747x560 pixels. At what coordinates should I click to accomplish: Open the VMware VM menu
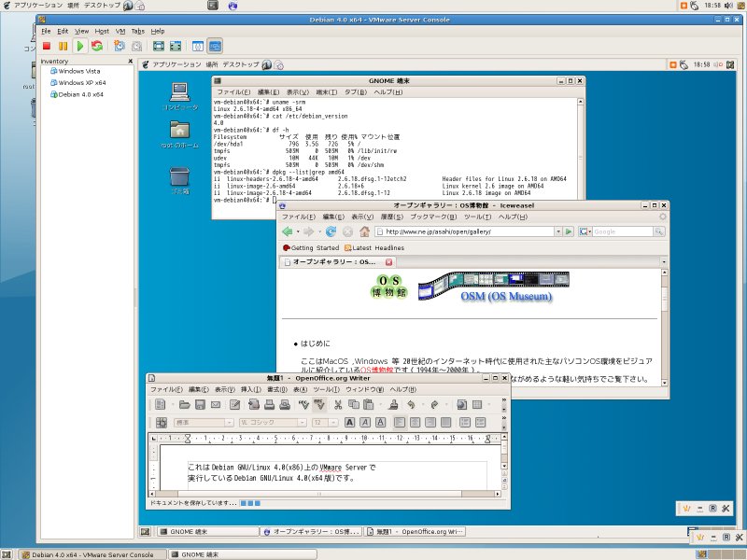120,31
